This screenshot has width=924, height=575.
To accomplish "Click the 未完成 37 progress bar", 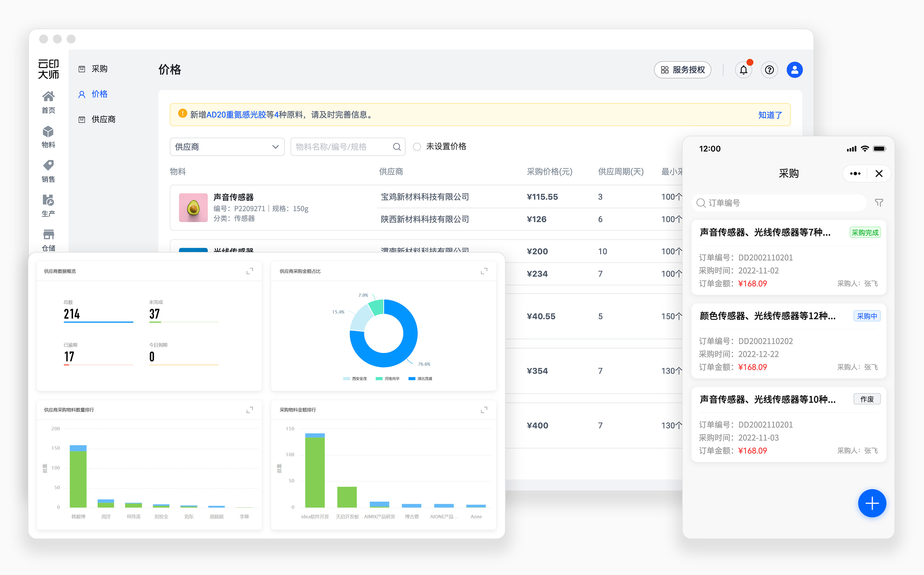I will (184, 322).
